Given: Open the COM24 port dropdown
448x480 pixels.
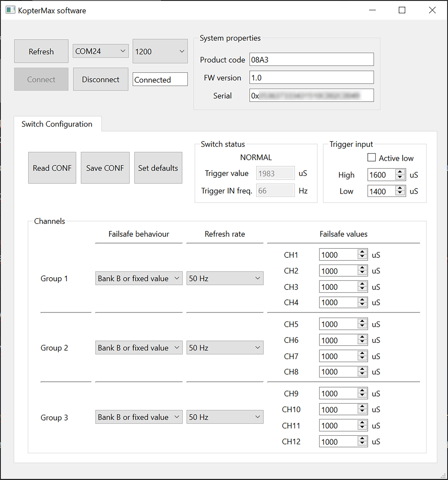Looking at the screenshot, I should [100, 51].
